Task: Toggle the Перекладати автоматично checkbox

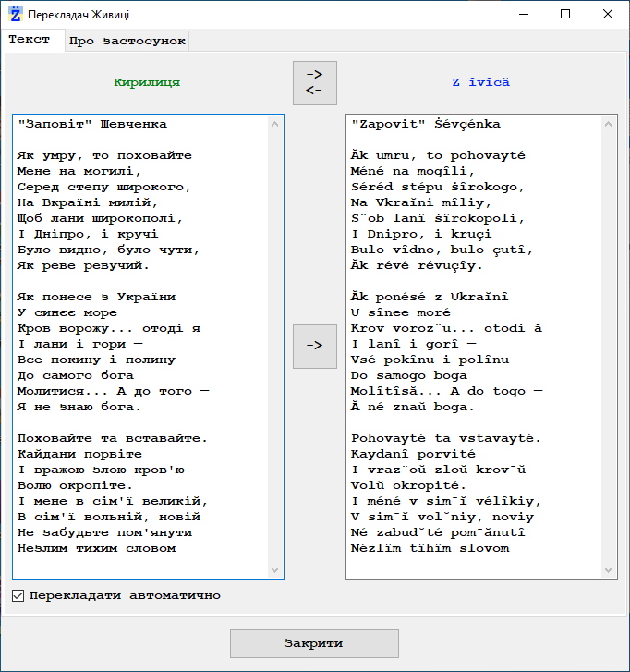Action: [18, 596]
